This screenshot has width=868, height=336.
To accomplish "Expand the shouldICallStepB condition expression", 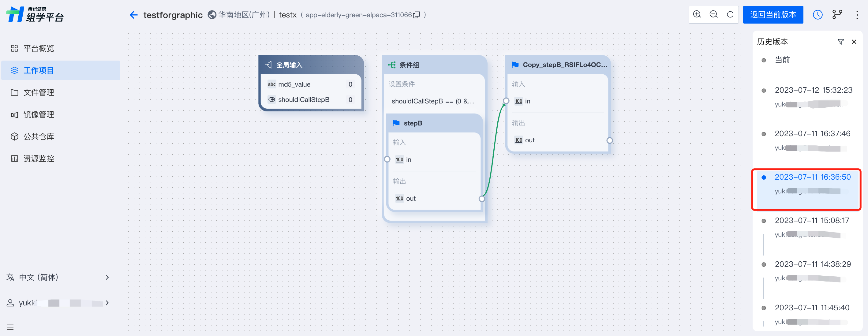I will coord(432,101).
